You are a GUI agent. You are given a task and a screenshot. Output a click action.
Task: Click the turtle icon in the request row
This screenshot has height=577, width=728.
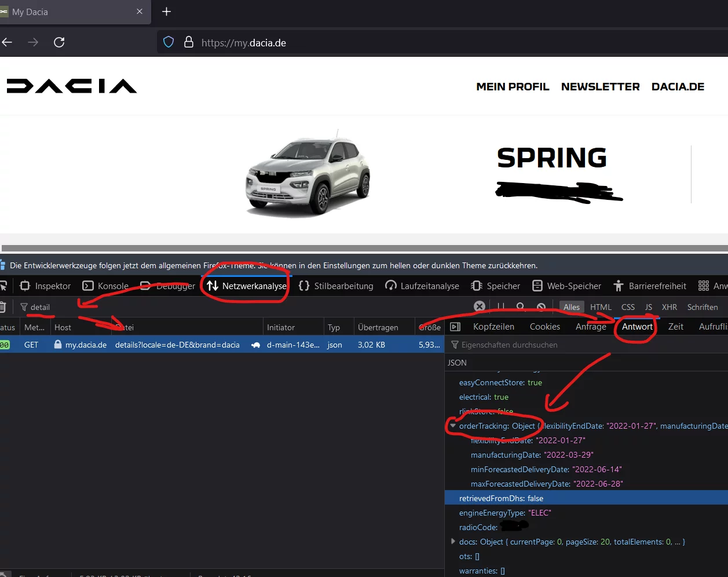(x=255, y=345)
